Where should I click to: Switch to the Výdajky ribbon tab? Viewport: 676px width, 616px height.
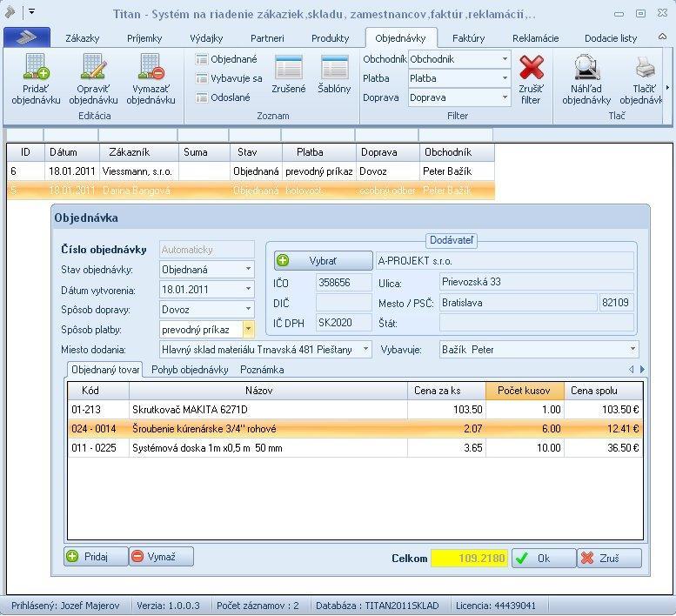(x=206, y=38)
